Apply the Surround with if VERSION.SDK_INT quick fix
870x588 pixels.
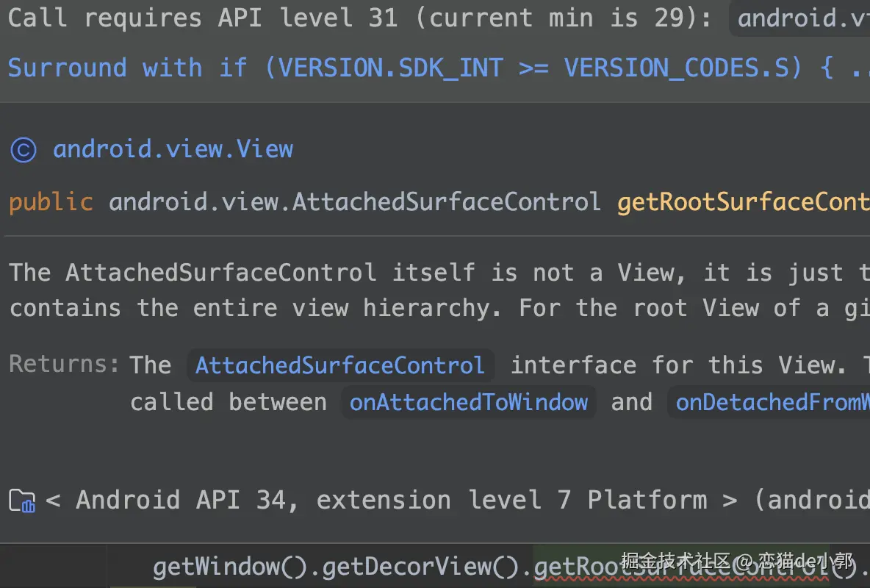click(x=439, y=68)
